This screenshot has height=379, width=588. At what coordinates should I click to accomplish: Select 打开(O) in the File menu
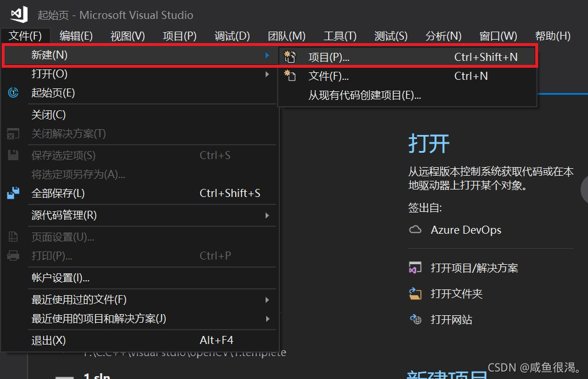(x=140, y=74)
